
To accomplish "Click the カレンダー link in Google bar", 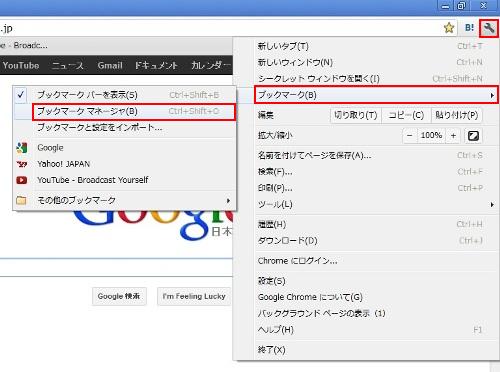I will [211, 65].
